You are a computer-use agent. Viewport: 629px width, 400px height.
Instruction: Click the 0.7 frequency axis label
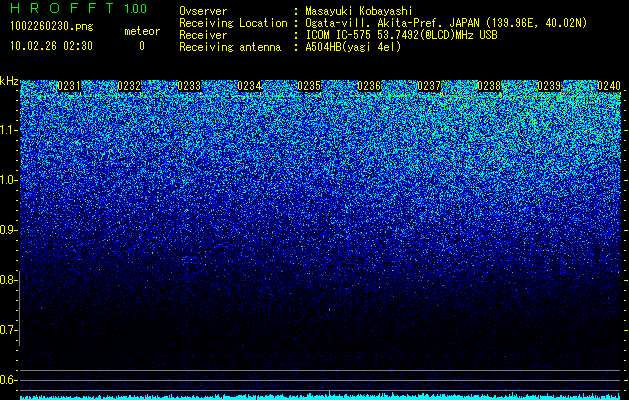[x=7, y=330]
